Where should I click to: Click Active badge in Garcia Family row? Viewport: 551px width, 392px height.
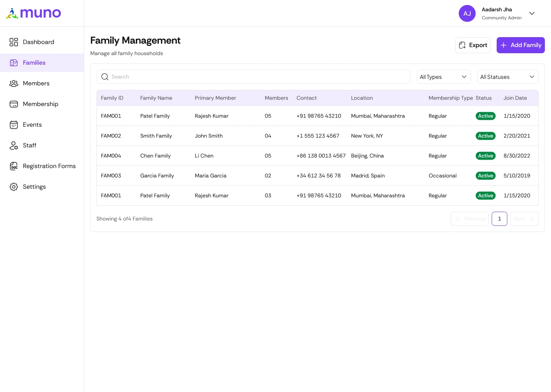[486, 176]
